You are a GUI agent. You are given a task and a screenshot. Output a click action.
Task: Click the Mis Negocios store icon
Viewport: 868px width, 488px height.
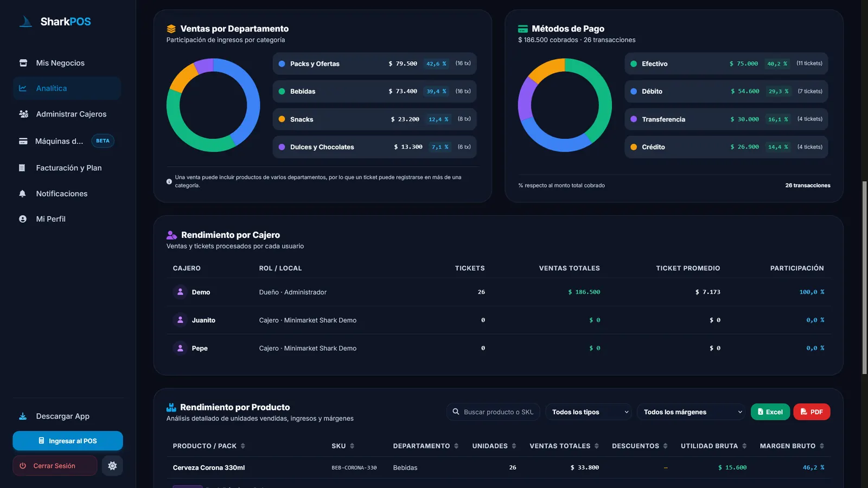pos(23,63)
